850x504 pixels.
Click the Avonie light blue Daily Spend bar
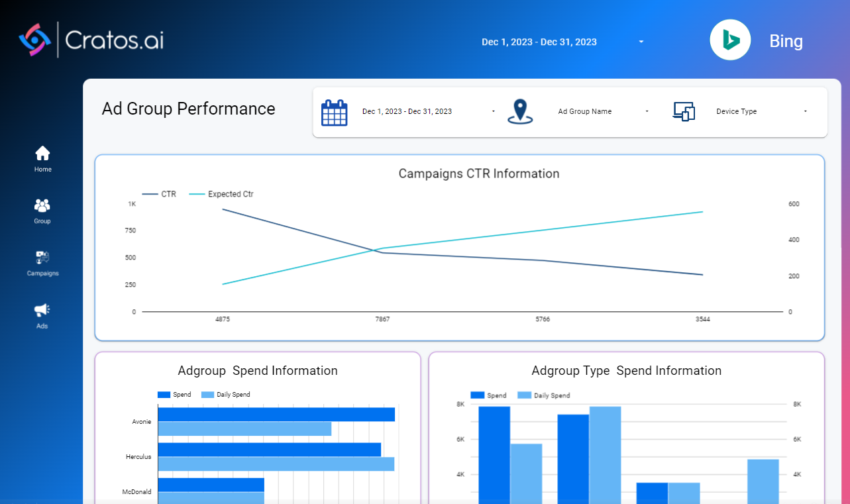[x=244, y=428]
